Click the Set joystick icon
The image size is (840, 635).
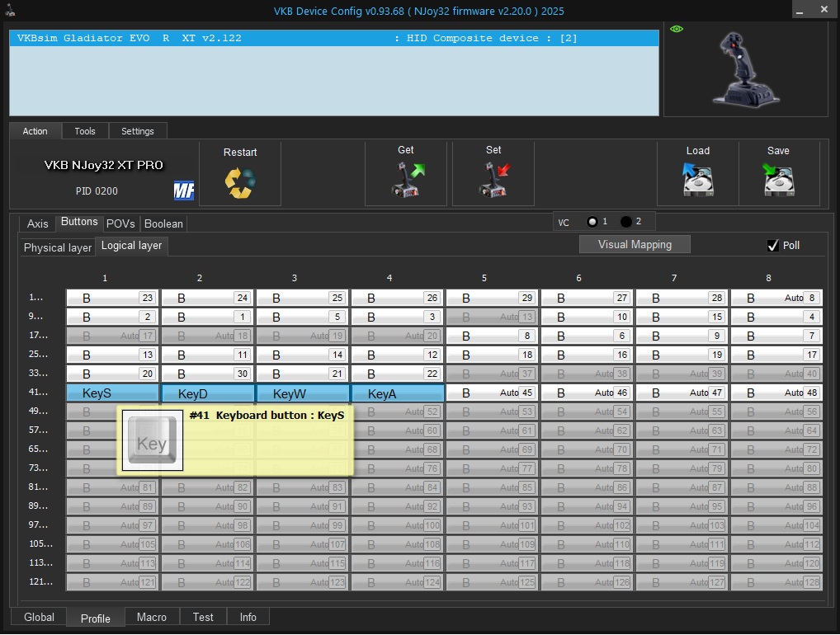coord(494,179)
